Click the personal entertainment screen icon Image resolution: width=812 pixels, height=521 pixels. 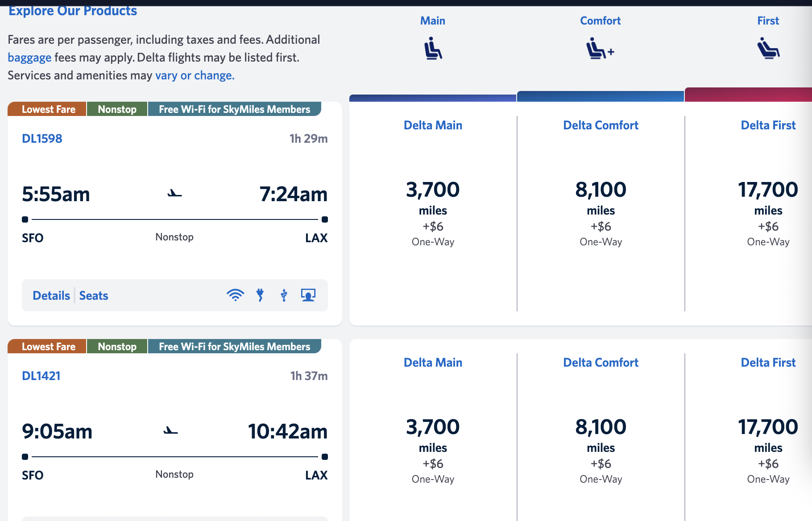pos(308,295)
